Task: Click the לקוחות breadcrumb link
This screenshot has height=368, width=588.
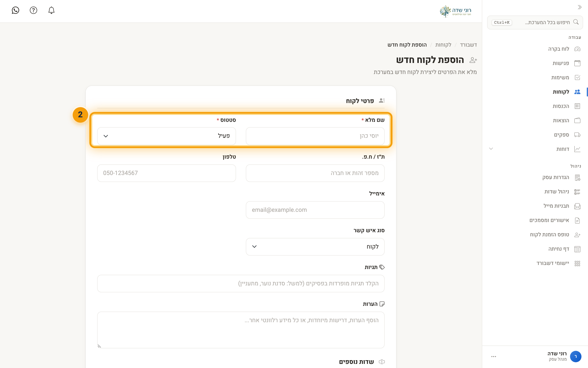Action: tap(443, 45)
